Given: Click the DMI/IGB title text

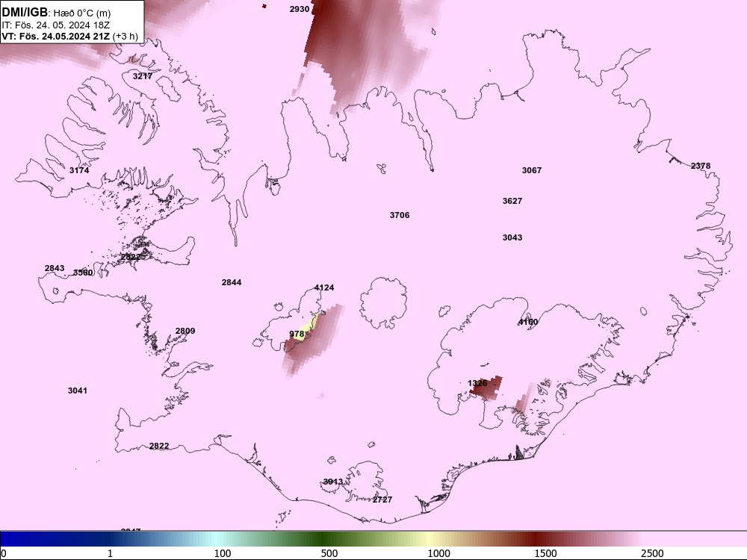Looking at the screenshot, I should (x=25, y=12).
